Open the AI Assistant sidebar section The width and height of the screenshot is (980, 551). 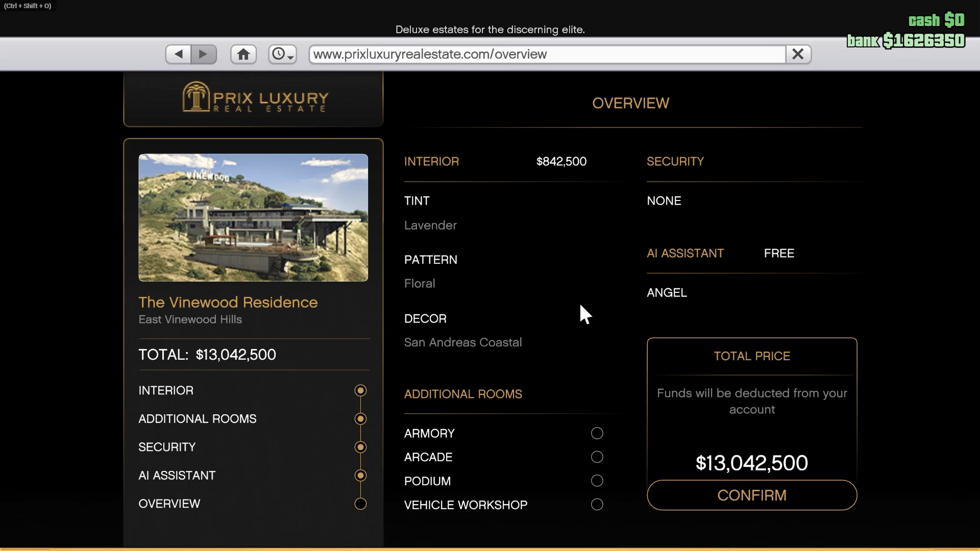click(177, 475)
